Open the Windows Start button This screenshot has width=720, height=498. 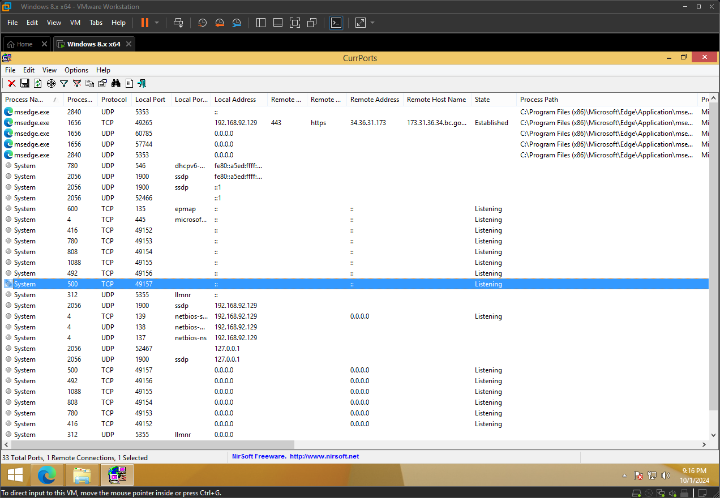tap(15, 475)
